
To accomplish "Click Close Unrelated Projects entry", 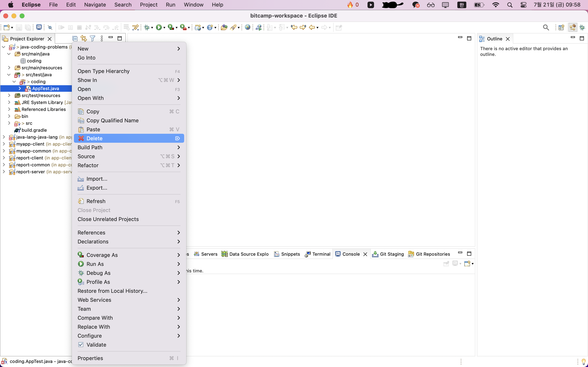I will pos(108,219).
